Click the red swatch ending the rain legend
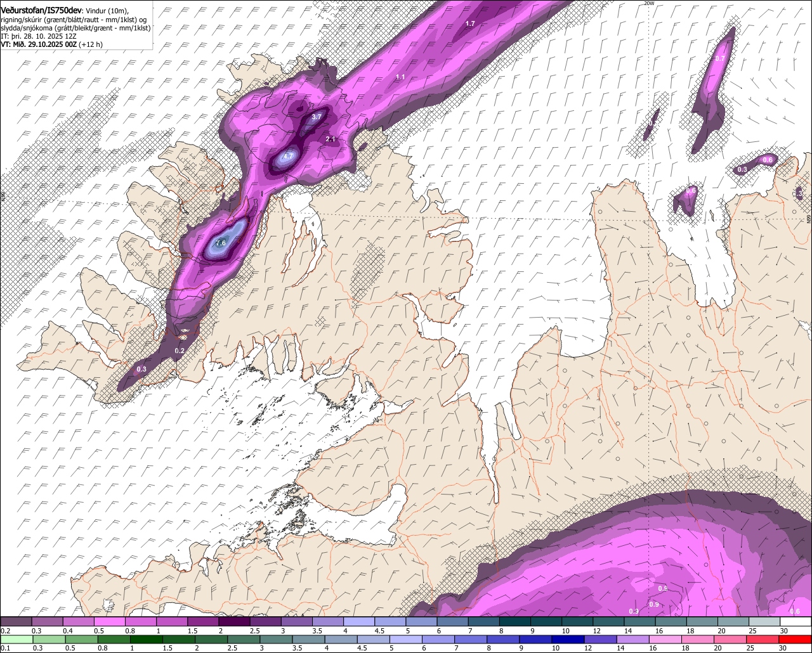This screenshot has height=653, width=812. coord(796,639)
